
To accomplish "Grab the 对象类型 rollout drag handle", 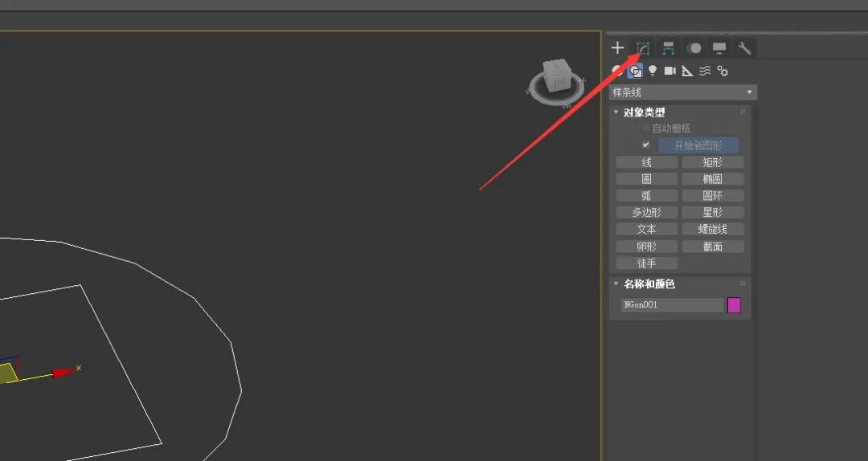I will tap(743, 112).
